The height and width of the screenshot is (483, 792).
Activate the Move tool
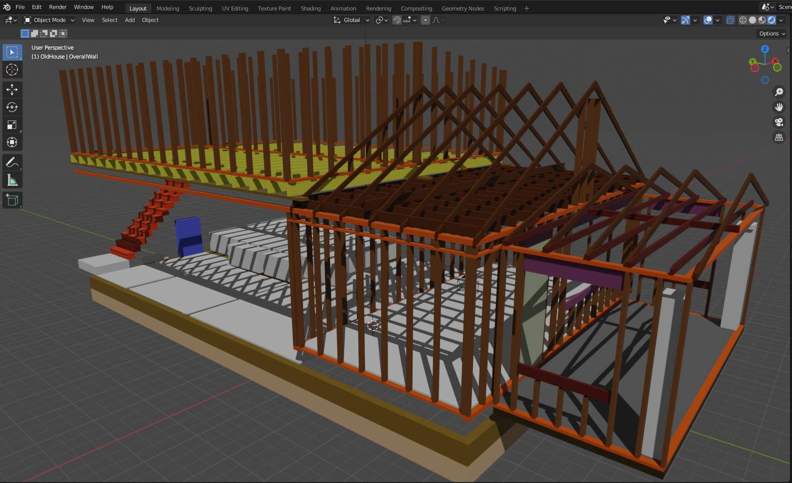(x=12, y=89)
